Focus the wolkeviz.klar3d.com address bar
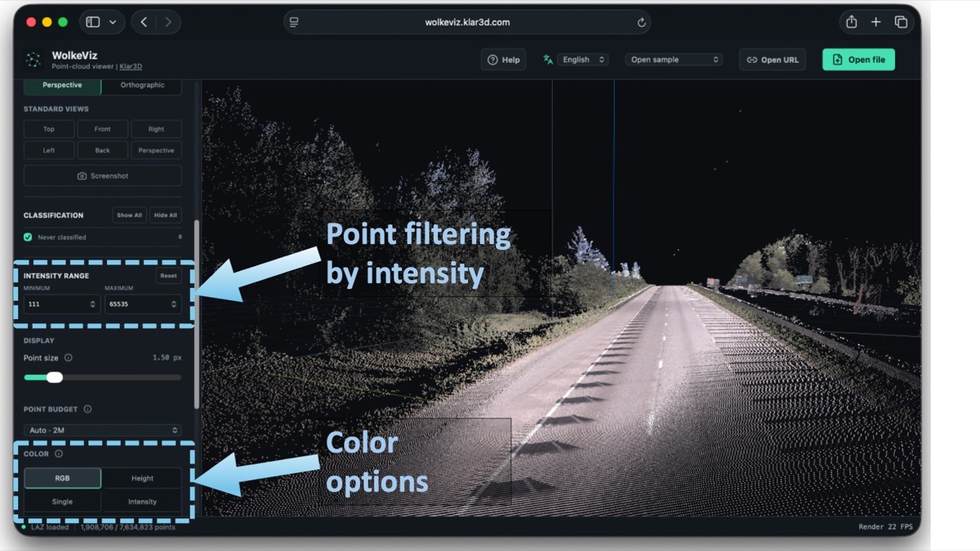This screenshot has width=980, height=551. click(x=467, y=22)
